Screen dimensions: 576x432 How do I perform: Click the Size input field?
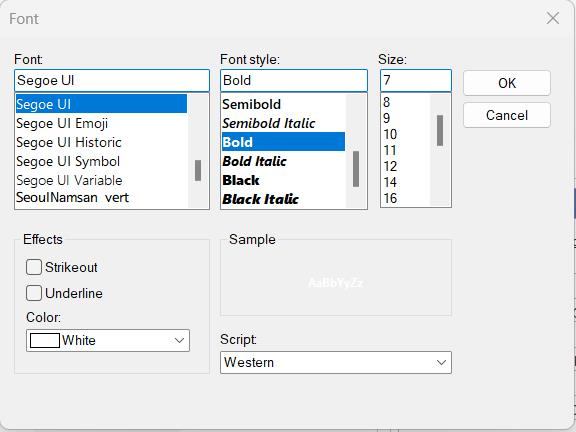(x=416, y=80)
